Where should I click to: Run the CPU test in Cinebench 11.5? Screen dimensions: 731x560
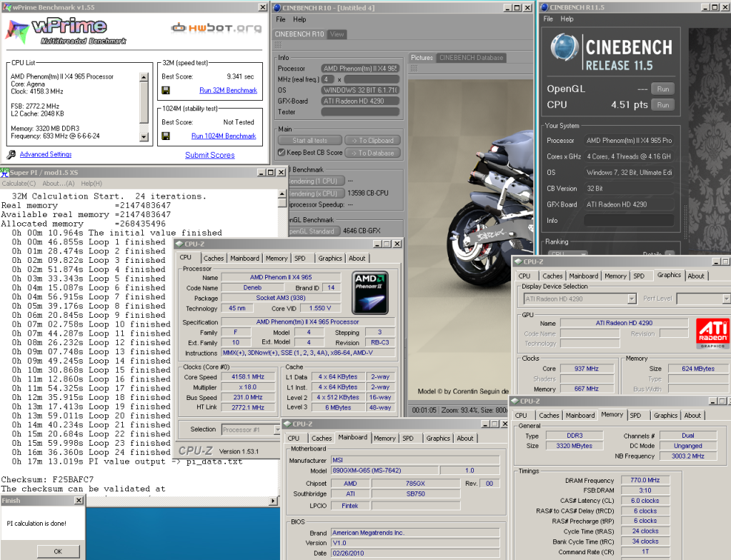tap(663, 105)
